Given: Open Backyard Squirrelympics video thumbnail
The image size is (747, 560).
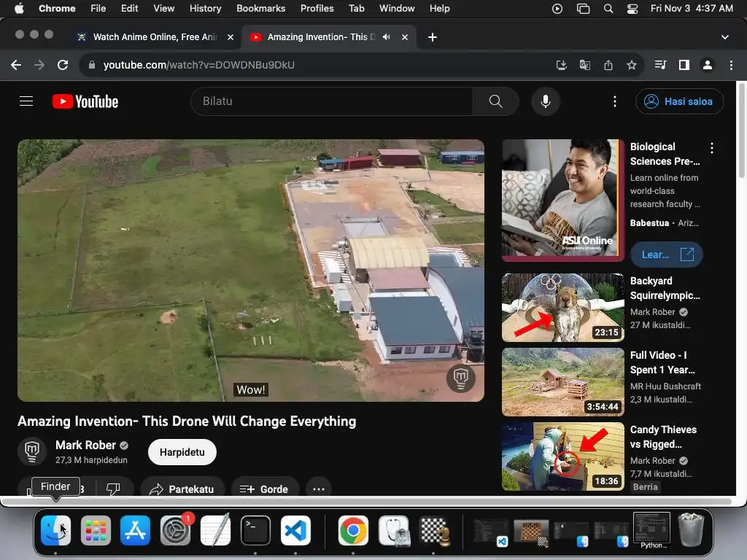Looking at the screenshot, I should point(562,308).
